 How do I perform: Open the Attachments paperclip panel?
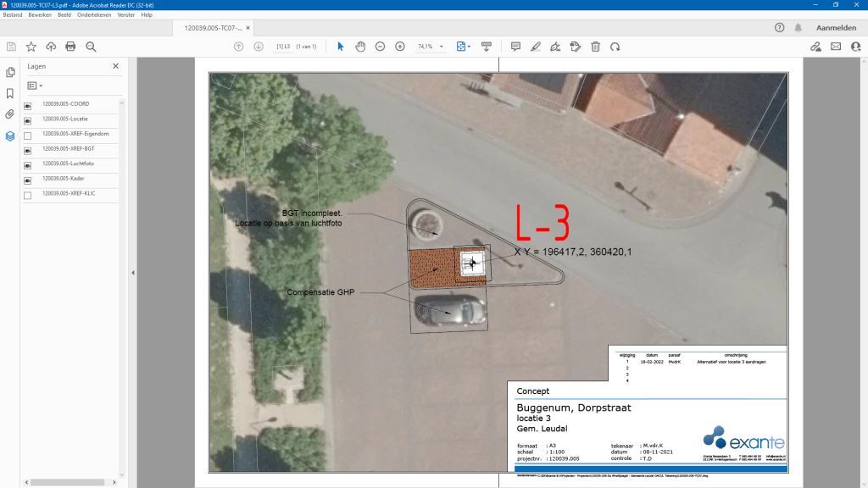tap(10, 114)
